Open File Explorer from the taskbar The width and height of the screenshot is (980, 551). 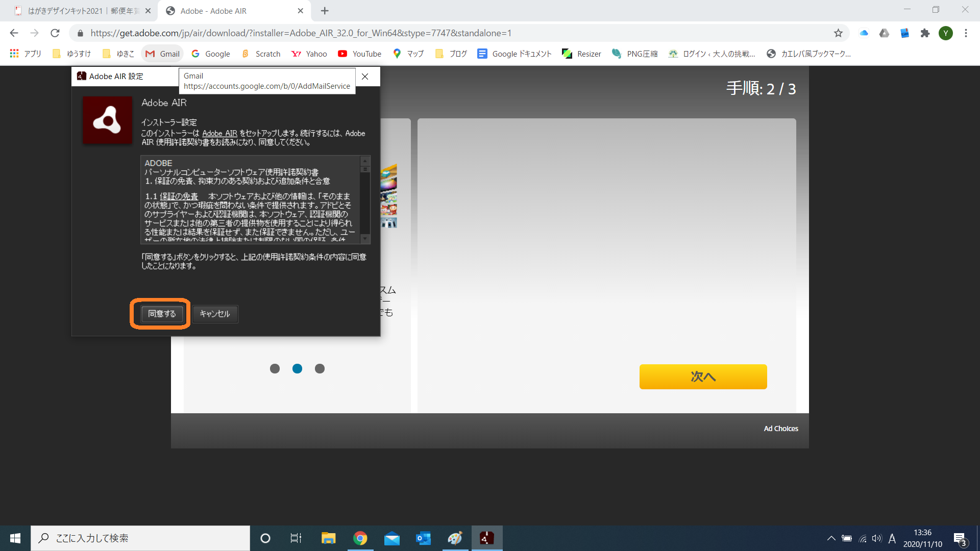(x=328, y=538)
